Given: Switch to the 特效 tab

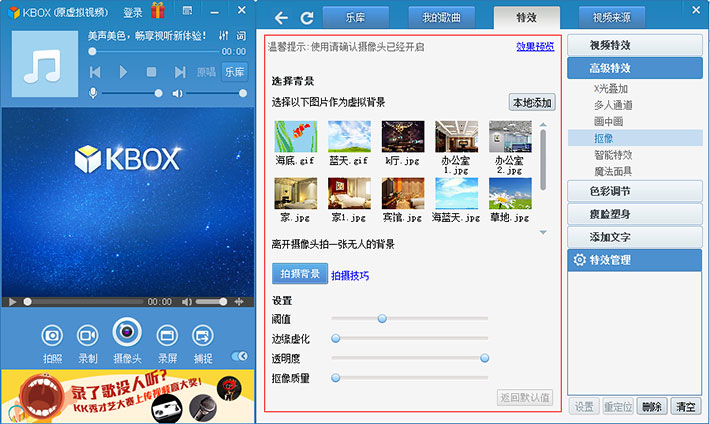Looking at the screenshot, I should tap(527, 18).
